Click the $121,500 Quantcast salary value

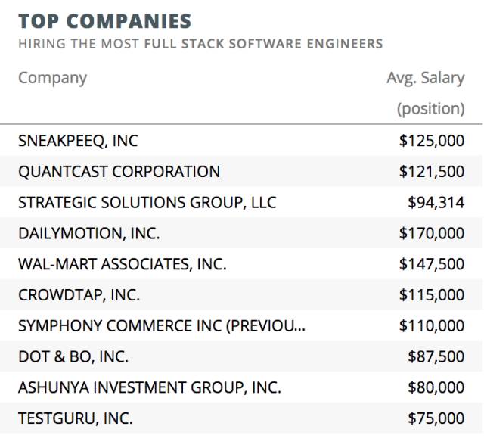click(431, 172)
